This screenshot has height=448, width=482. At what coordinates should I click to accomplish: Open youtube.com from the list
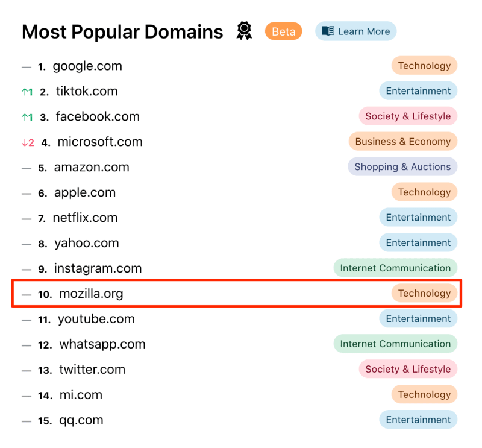[x=96, y=319]
